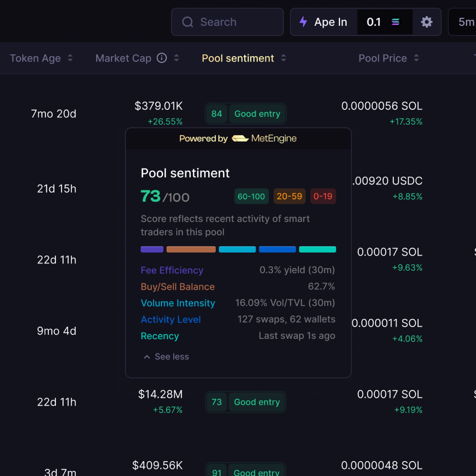The image size is (476, 476).
Task: Click the Market Cap info icon
Action: [x=162, y=58]
